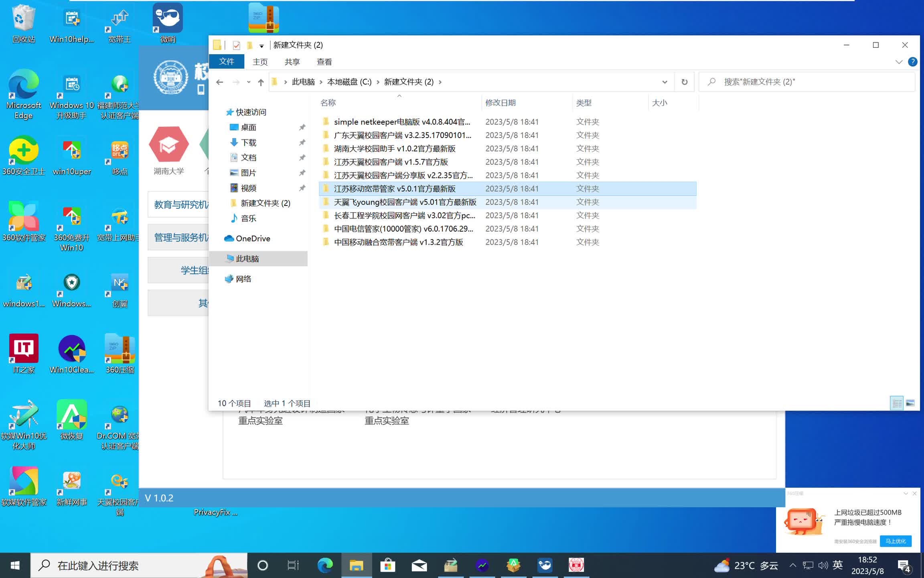Click the search box for 新建文件夹 (2)
This screenshot has height=578, width=924.
click(x=807, y=82)
